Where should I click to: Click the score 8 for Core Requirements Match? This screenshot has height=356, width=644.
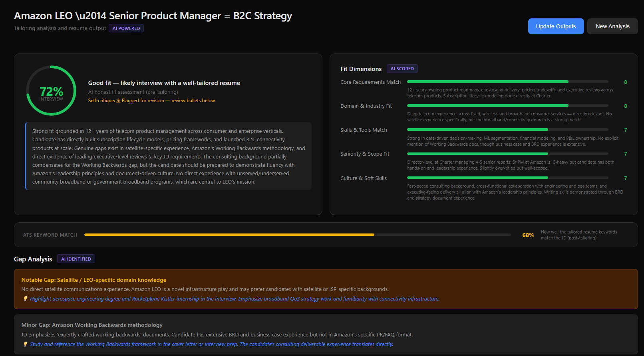pos(625,82)
